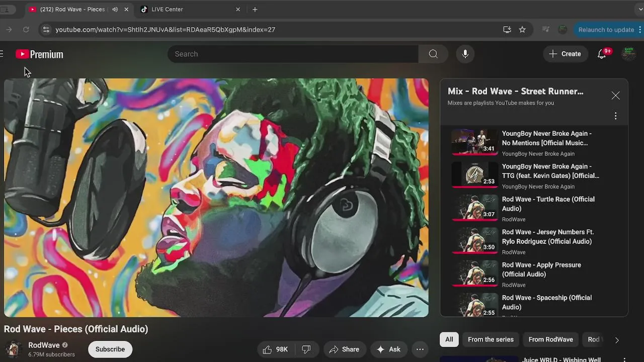Open Mix playlist options menu
Viewport: 644px width, 362px height.
click(x=615, y=116)
